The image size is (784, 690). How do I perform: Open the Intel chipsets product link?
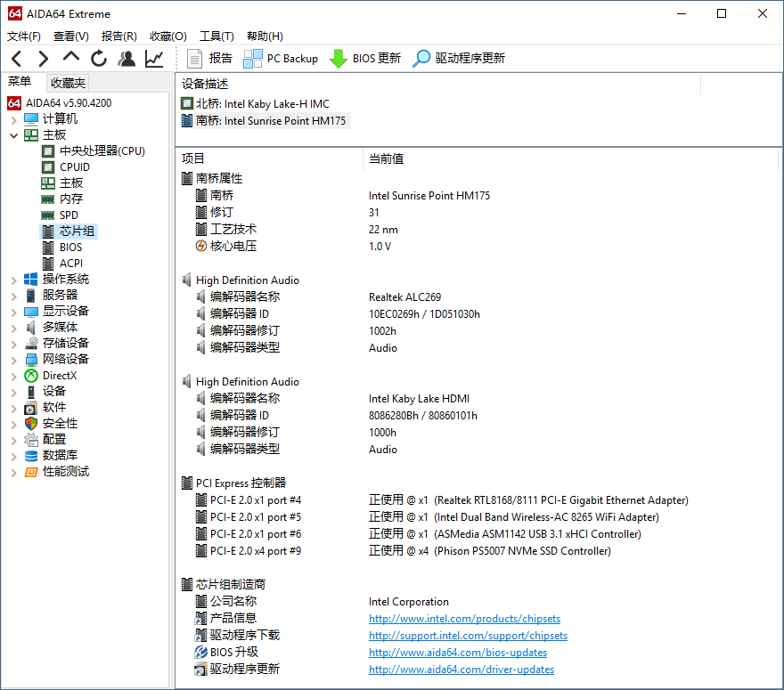pos(464,618)
